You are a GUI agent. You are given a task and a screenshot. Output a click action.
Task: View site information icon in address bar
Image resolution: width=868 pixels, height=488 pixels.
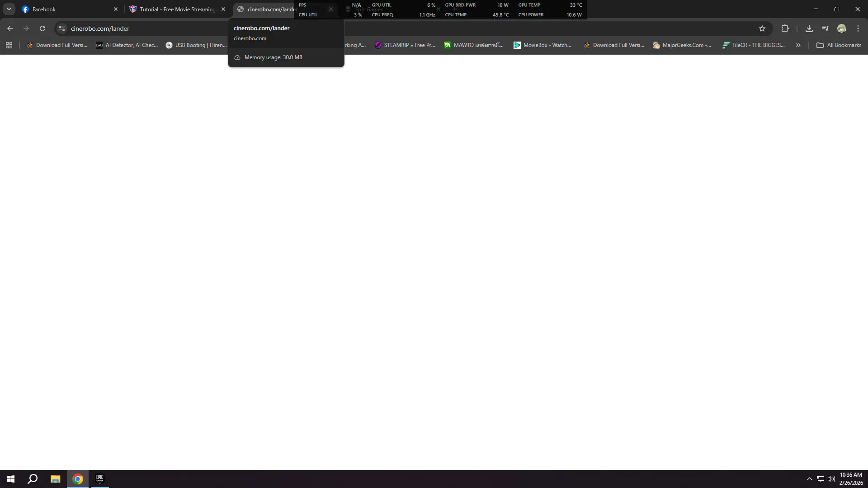(62, 28)
